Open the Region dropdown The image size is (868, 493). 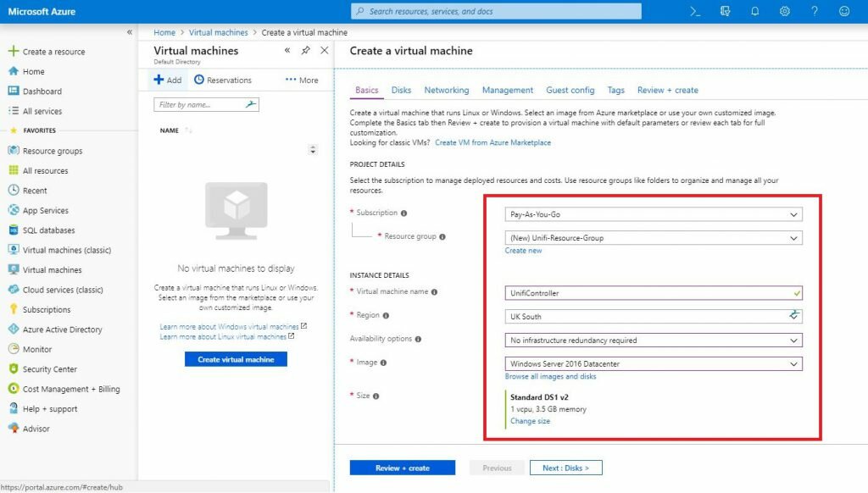click(x=654, y=317)
